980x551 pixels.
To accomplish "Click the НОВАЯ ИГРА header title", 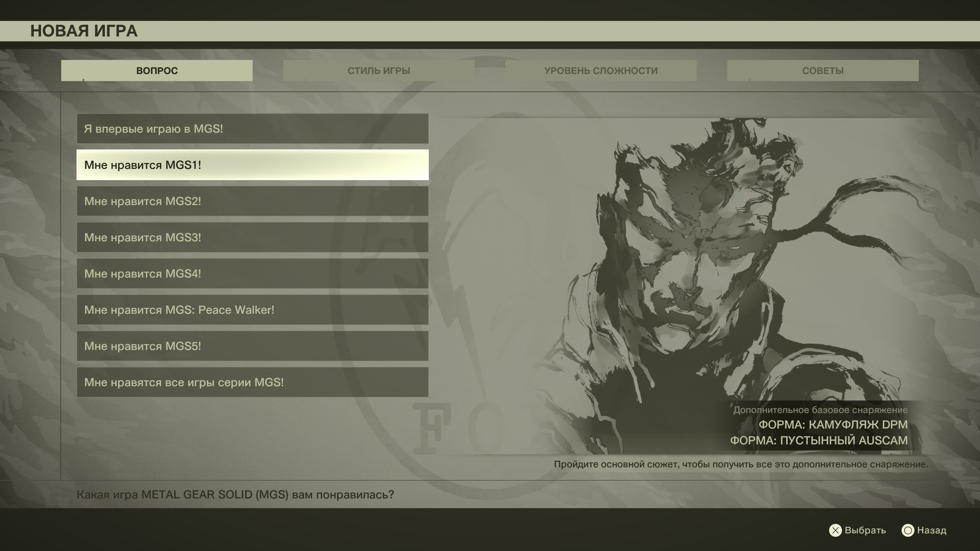I will [84, 31].
